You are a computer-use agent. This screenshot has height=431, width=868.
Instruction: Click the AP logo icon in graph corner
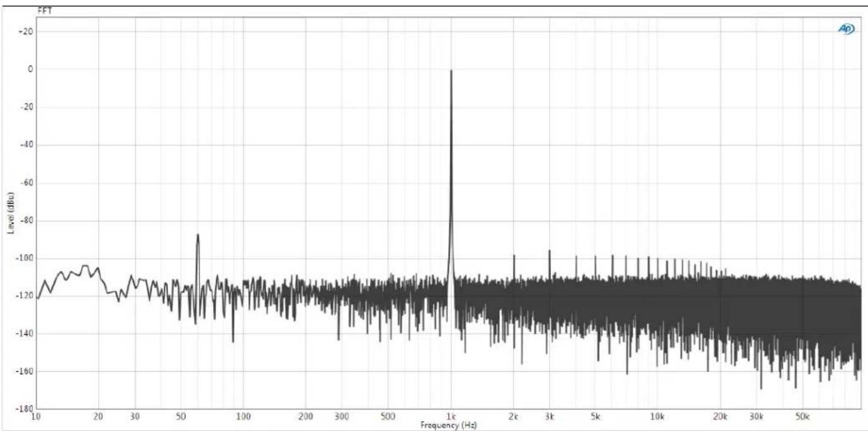click(x=847, y=30)
